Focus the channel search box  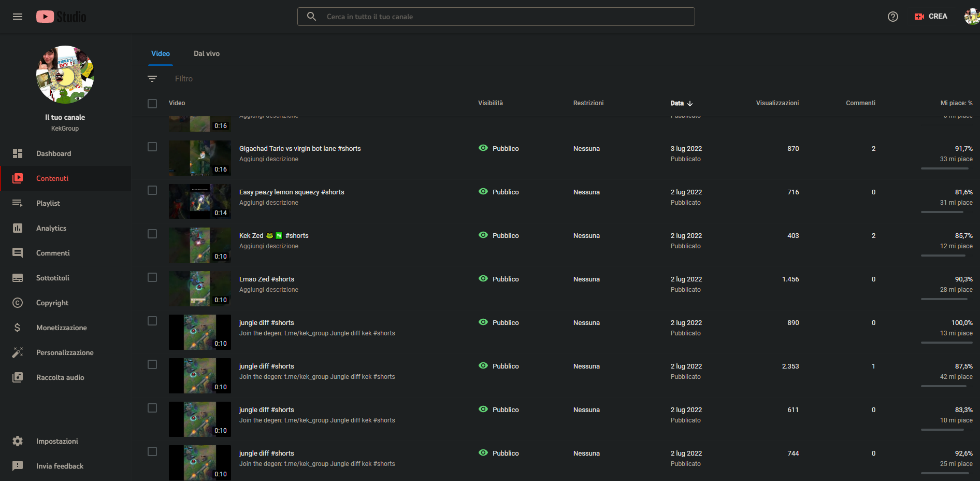tap(496, 17)
